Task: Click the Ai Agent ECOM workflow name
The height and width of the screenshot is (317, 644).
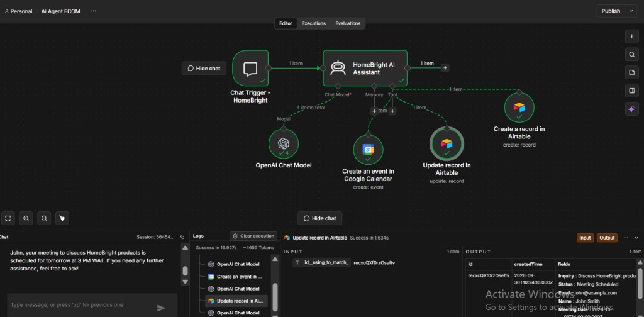Action: click(x=61, y=11)
